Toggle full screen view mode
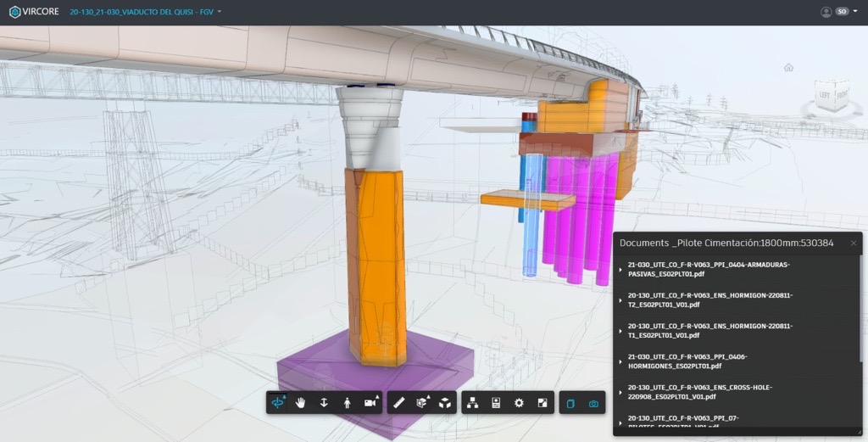The width and height of the screenshot is (868, 442). [542, 403]
